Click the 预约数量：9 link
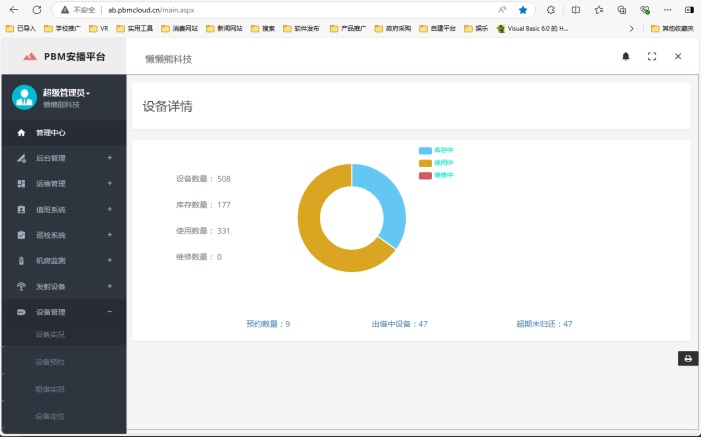Screen dimensions: 701x437 [268, 324]
